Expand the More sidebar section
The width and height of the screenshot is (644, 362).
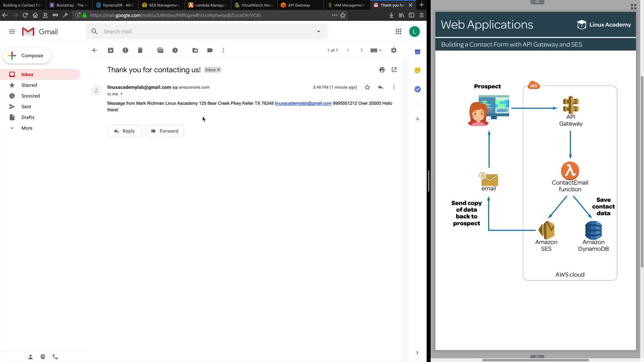coord(27,128)
